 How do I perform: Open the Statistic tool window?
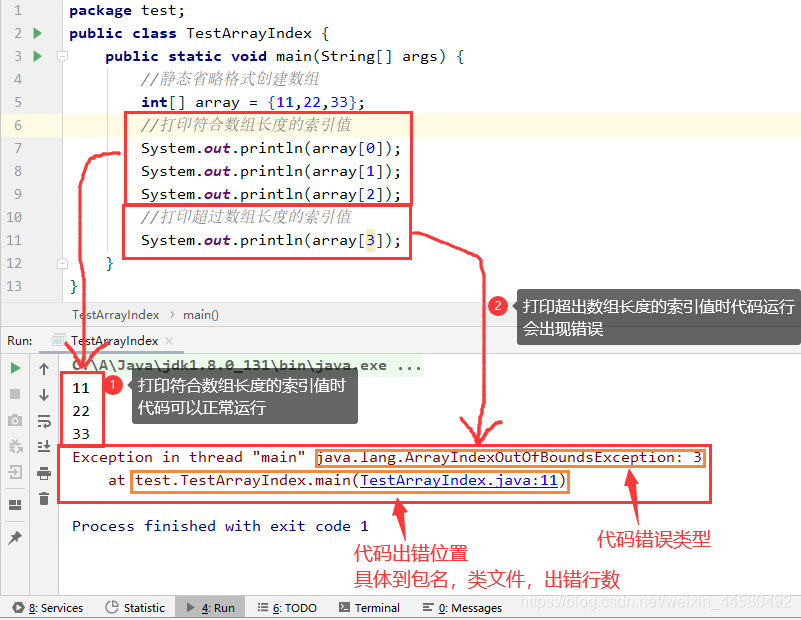click(x=135, y=608)
